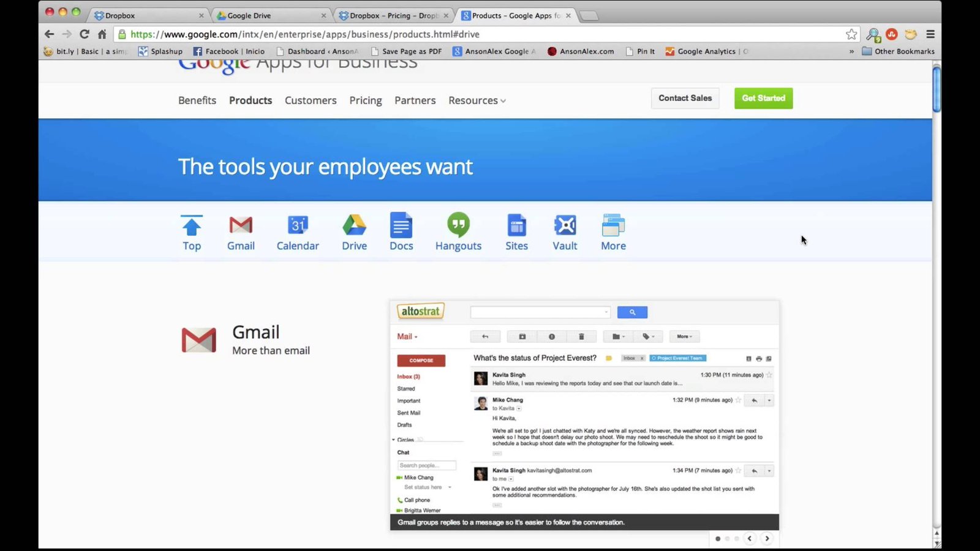
Task: Click the URL address bar field
Action: pyautogui.click(x=487, y=34)
